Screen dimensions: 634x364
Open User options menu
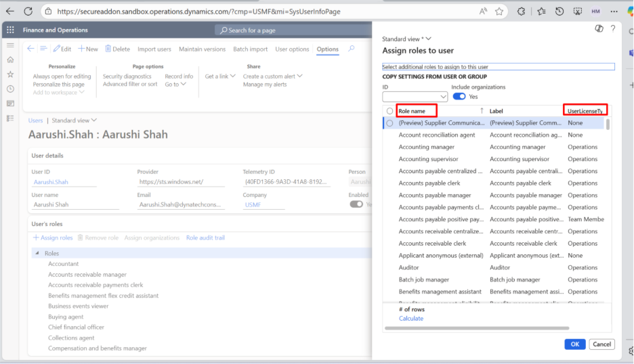(292, 49)
